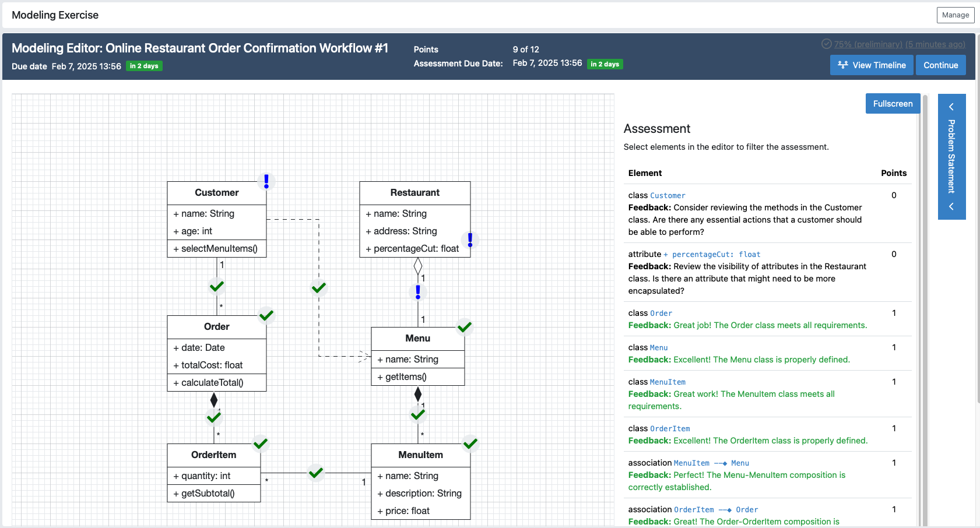Click the circled check icon before the preliminary score
The image size is (980, 528).
point(827,44)
